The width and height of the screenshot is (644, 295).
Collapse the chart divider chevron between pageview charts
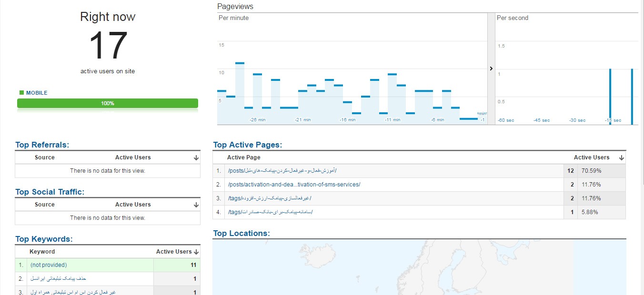click(491, 69)
